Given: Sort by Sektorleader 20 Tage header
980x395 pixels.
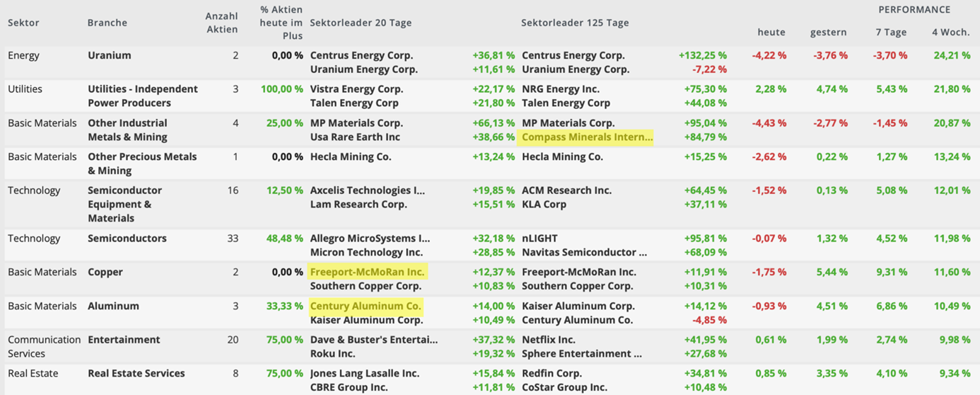Looking at the screenshot, I should pyautogui.click(x=361, y=23).
